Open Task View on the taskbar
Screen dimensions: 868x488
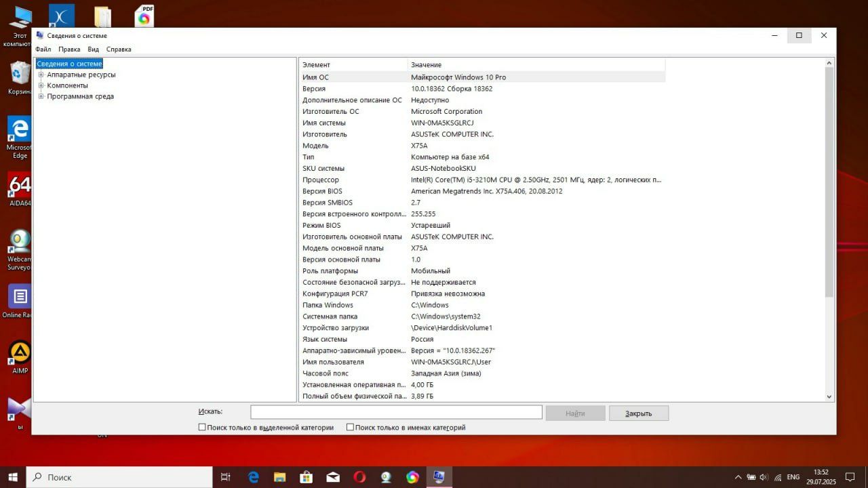(x=226, y=477)
